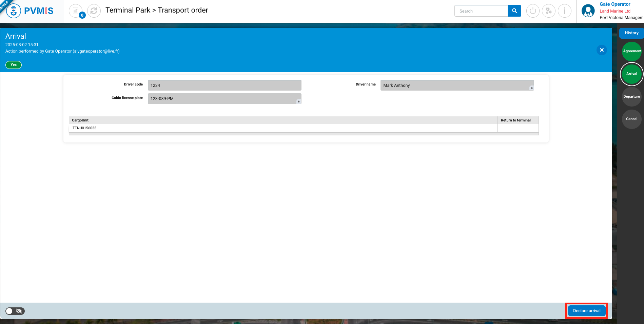Click the Gate Operator profile avatar
This screenshot has height=324, width=644.
pos(588,11)
